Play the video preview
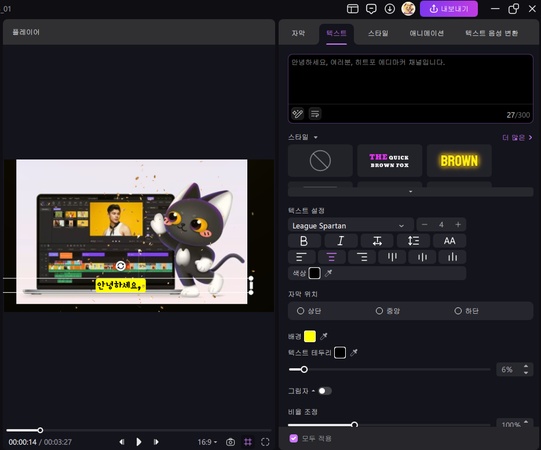This screenshot has height=450, width=541. click(139, 442)
